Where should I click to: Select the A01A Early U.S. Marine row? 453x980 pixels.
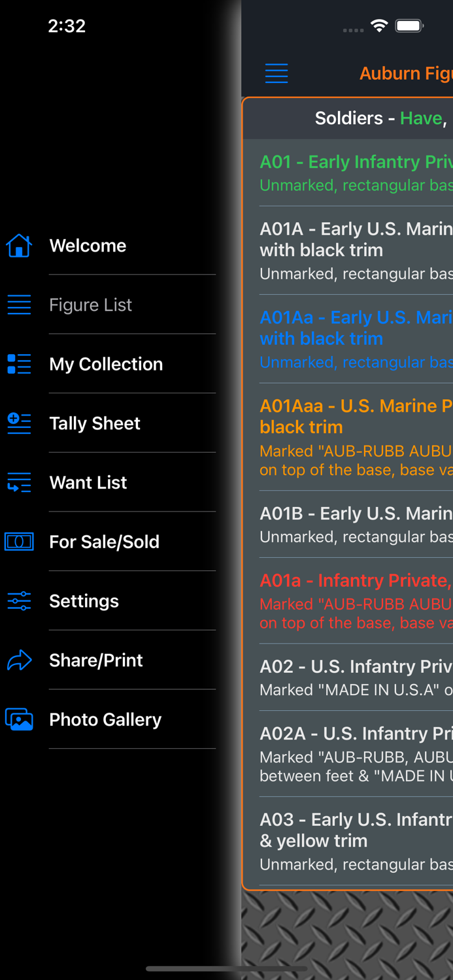(x=348, y=251)
